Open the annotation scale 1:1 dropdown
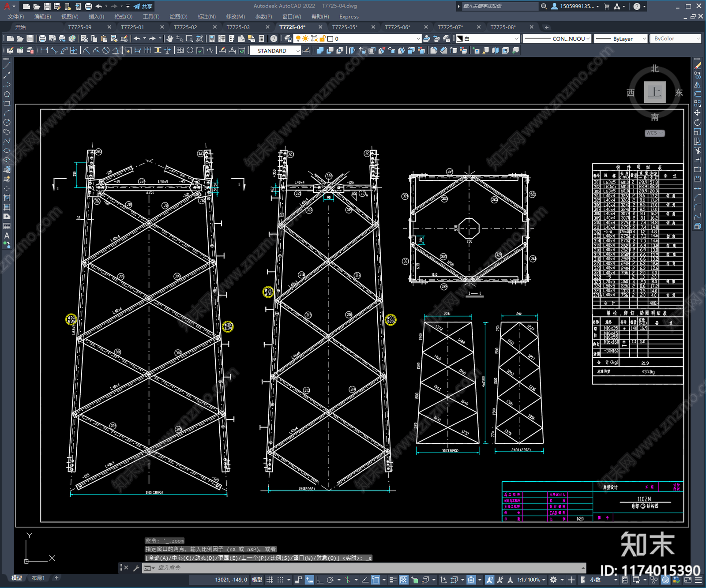The width and height of the screenshot is (706, 588). (x=531, y=580)
